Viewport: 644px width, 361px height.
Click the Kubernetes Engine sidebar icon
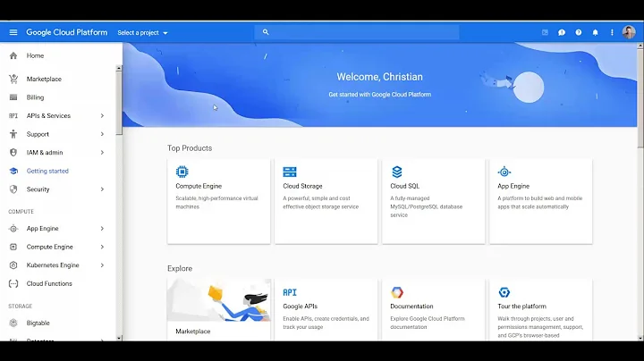[x=13, y=265]
